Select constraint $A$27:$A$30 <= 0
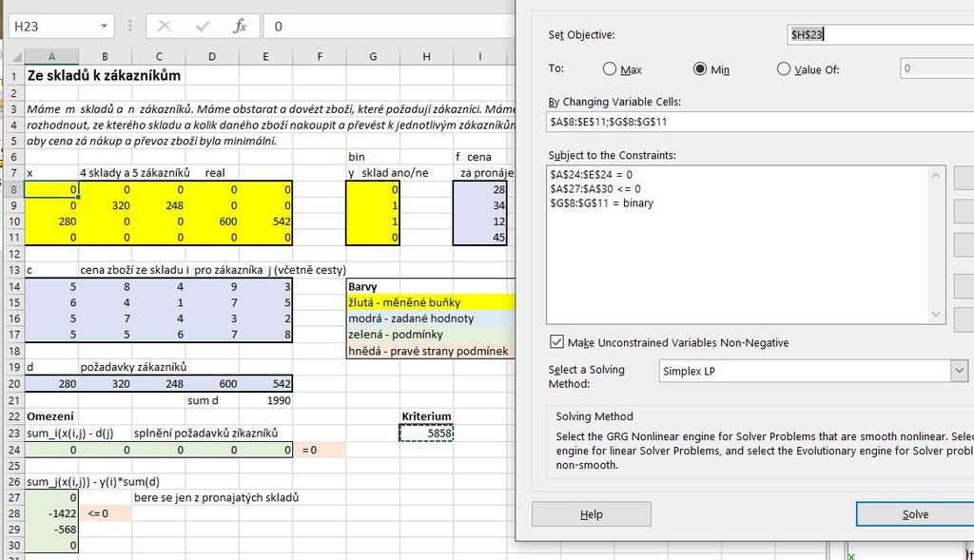Screen dimensions: 974x560 [595, 189]
